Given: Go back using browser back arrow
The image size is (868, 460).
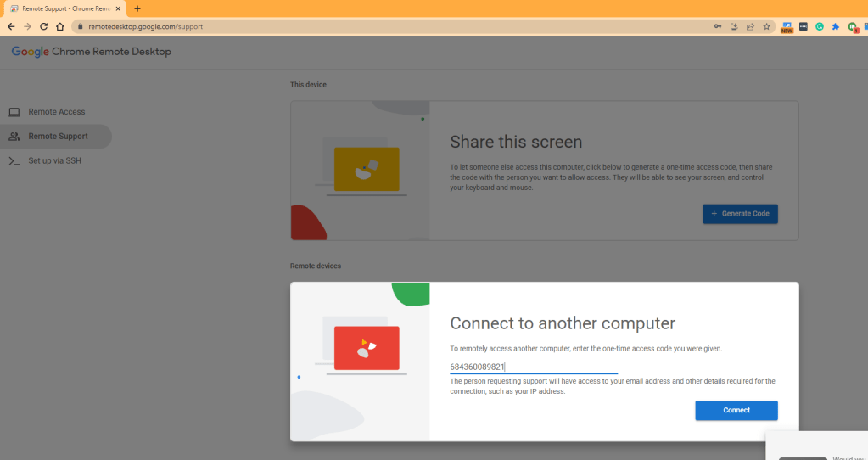Looking at the screenshot, I should pos(11,26).
